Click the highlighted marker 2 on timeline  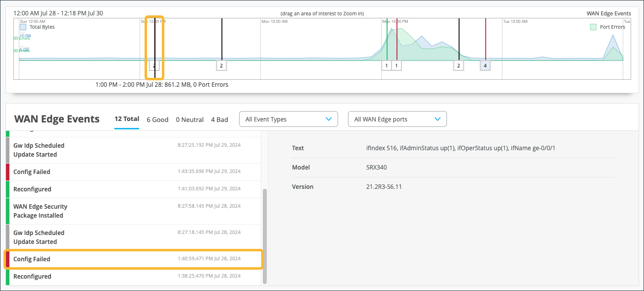coord(154,65)
